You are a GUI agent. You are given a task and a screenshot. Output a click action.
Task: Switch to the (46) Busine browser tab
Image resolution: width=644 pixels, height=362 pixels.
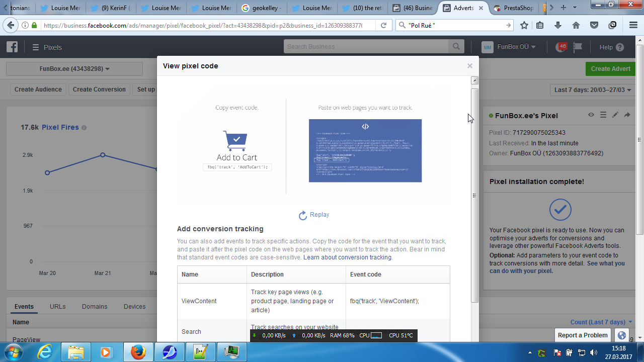point(412,8)
